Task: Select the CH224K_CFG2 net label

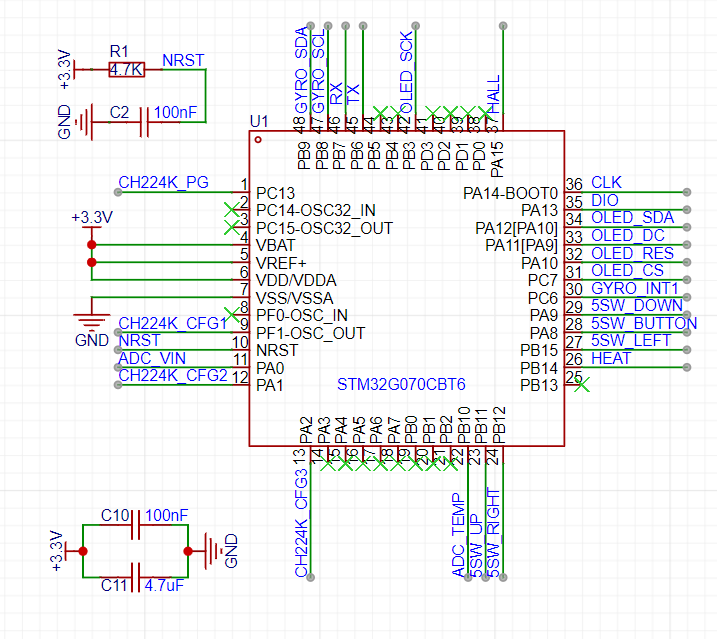Action: [x=173, y=376]
